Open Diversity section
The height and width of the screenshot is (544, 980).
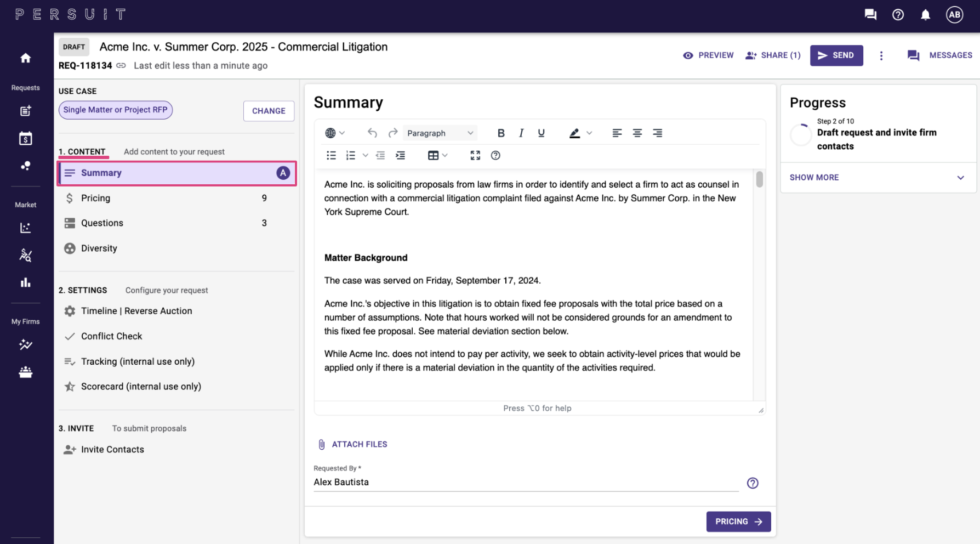(x=176, y=248)
